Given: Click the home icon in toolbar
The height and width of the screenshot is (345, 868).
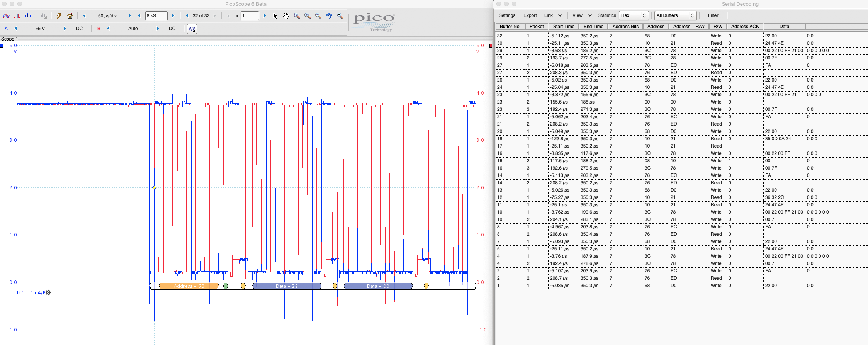Looking at the screenshot, I should pyautogui.click(x=70, y=16).
